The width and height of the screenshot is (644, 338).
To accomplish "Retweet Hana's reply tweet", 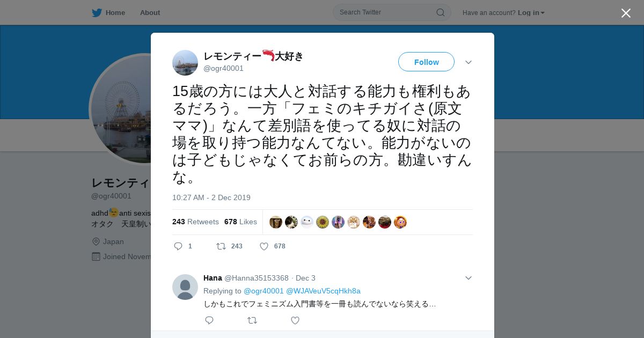I will point(252,320).
